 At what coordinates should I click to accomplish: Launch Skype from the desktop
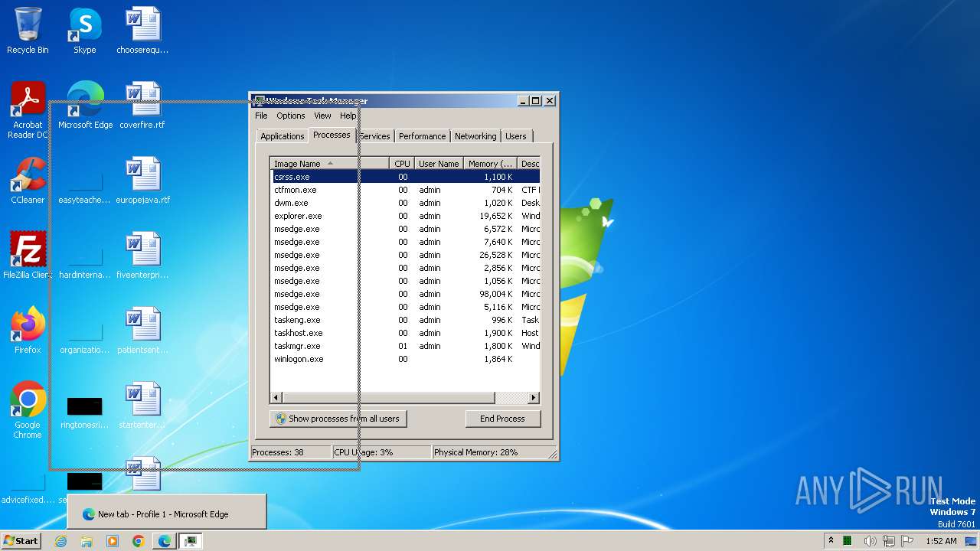point(84,31)
